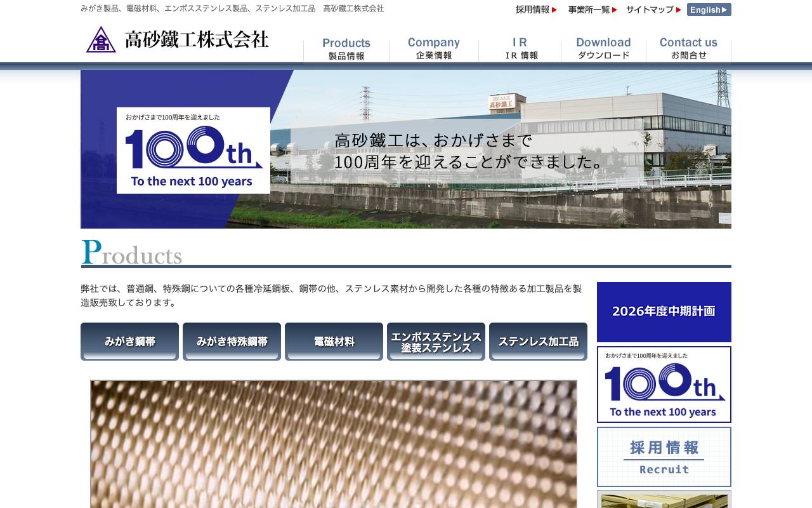Open the Products 製品情報 menu
812x508 pixels.
(346, 48)
